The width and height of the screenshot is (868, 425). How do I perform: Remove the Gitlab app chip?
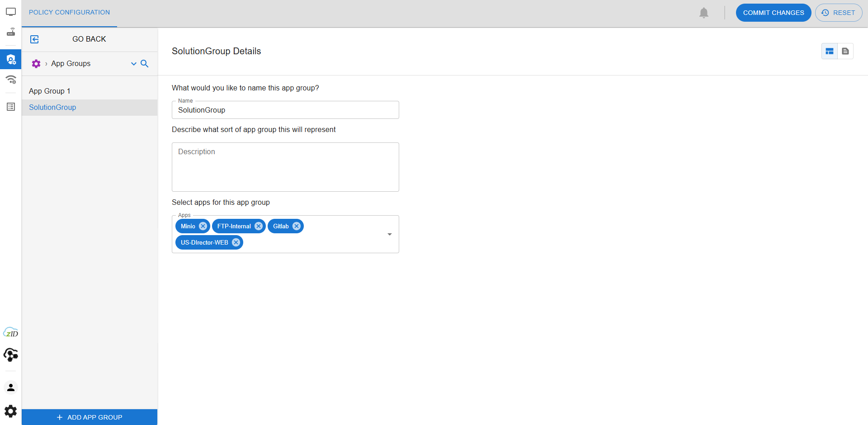[x=297, y=226]
